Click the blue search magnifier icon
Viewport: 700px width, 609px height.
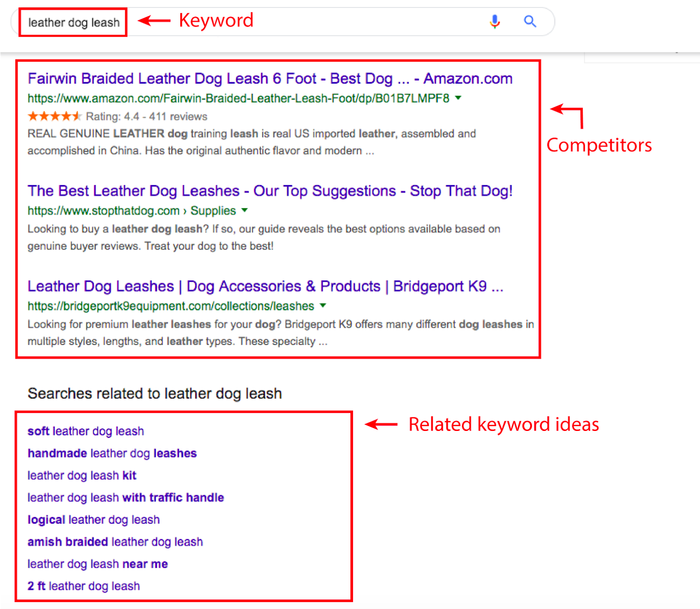point(530,21)
